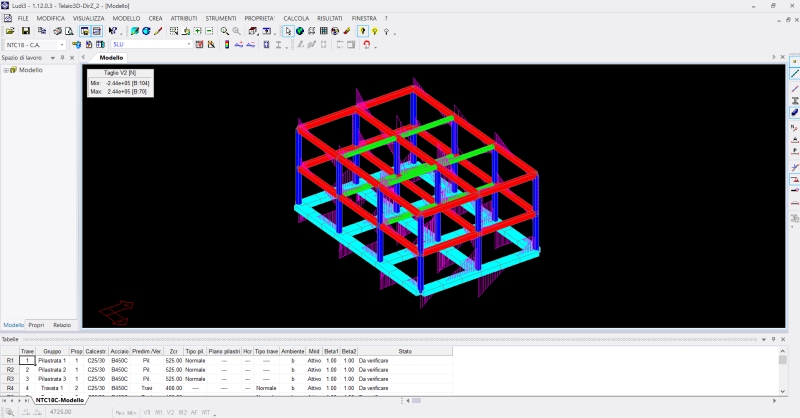The image size is (800, 418).
Task: Open the CALCOLA menu
Action: coord(296,18)
